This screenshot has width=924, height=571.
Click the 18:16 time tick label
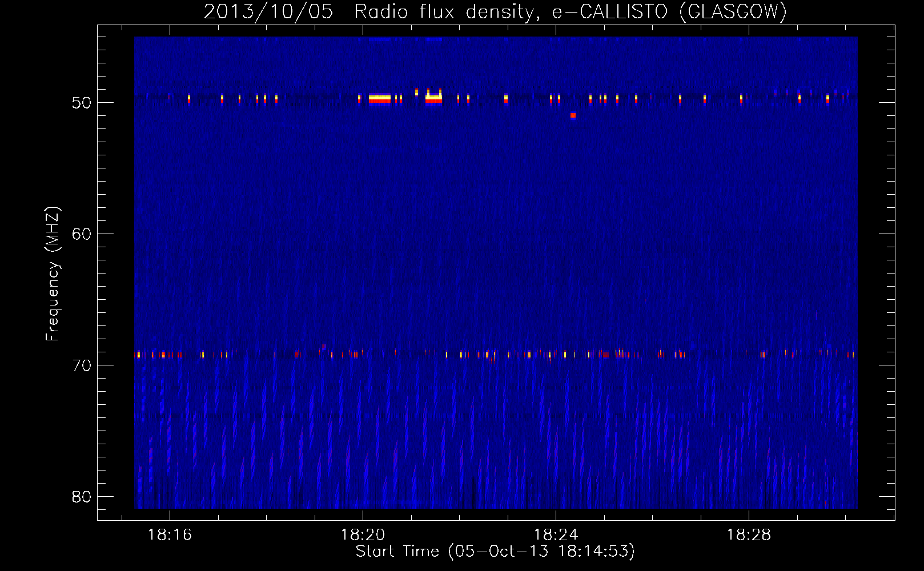click(170, 535)
